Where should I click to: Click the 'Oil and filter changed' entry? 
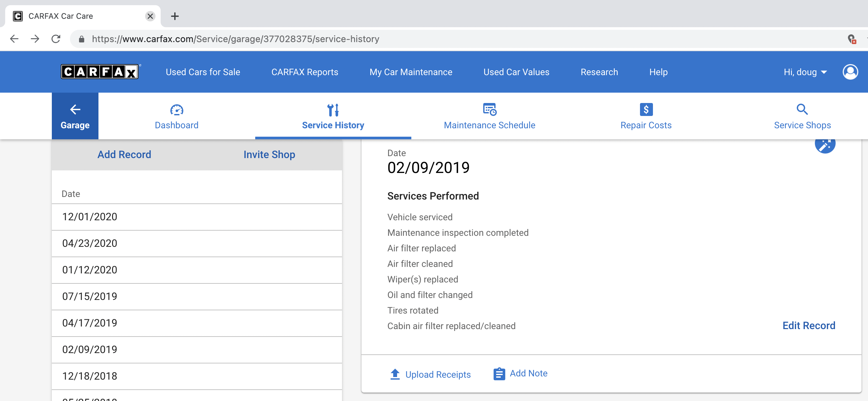click(x=429, y=295)
